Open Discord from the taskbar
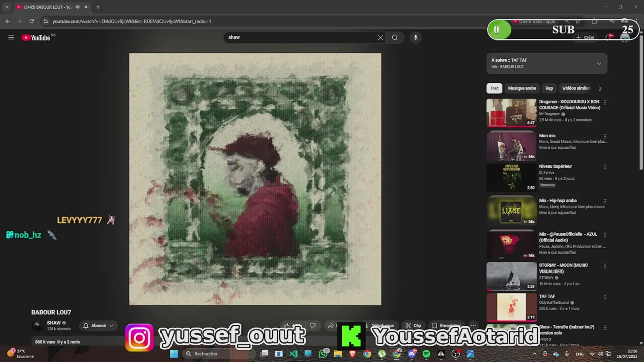Viewport: 644px width, 362px height. [412, 354]
